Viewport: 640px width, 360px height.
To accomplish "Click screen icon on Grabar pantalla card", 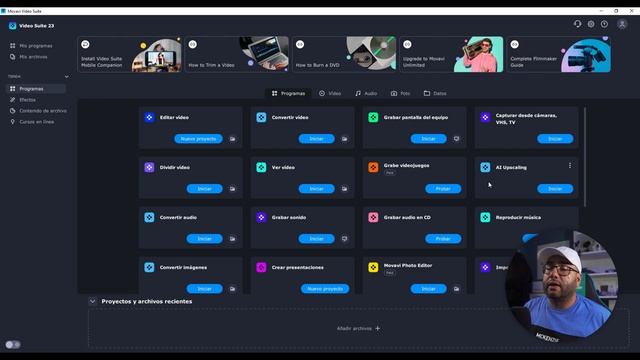I will pos(456,139).
